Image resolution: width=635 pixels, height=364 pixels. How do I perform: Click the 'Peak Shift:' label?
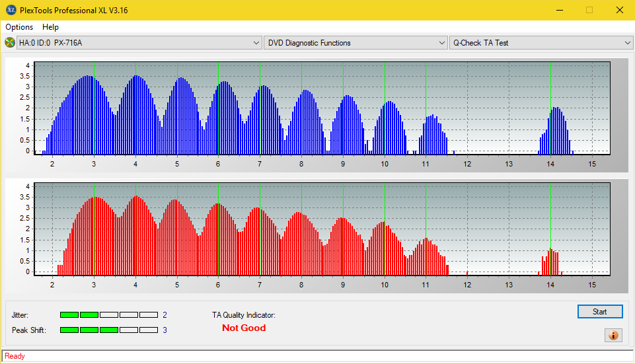(29, 330)
